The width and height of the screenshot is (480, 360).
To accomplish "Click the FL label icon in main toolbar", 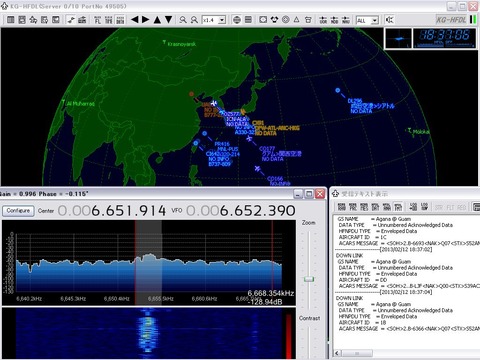I will (x=97, y=20).
